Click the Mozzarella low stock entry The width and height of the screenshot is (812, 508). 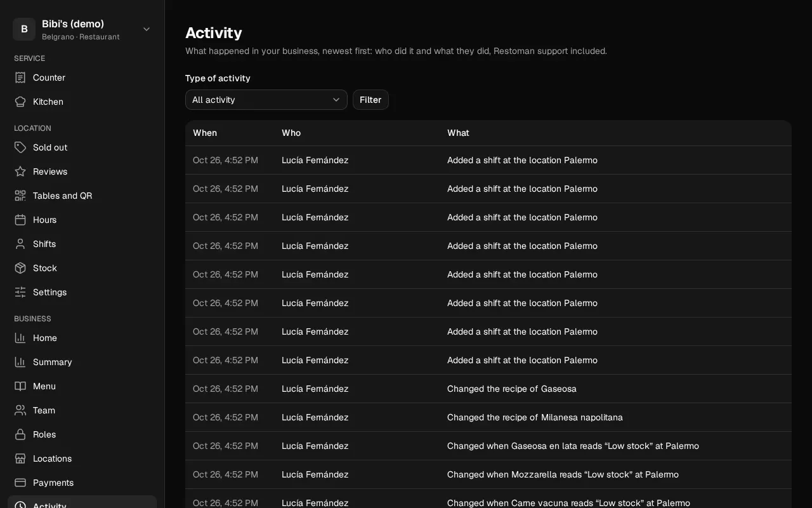coord(563,474)
